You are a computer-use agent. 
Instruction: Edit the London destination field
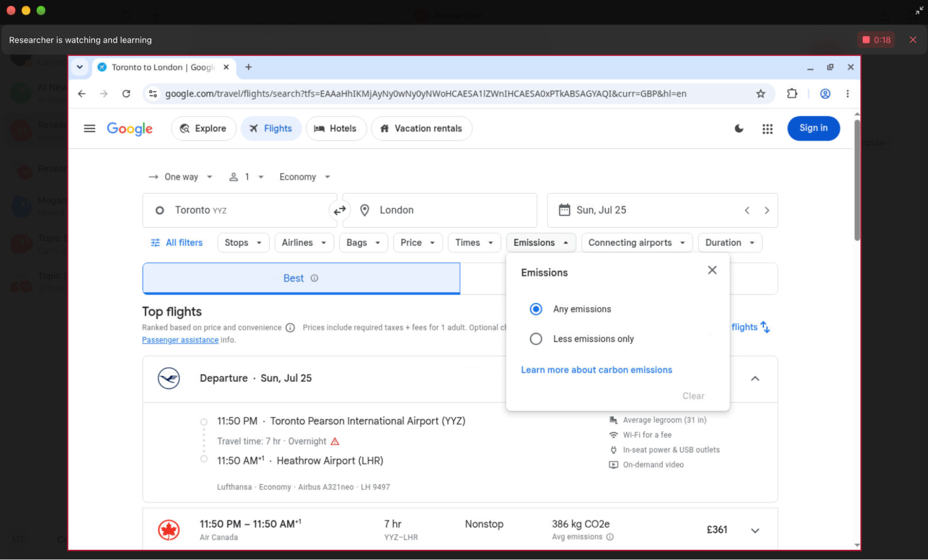(x=440, y=210)
